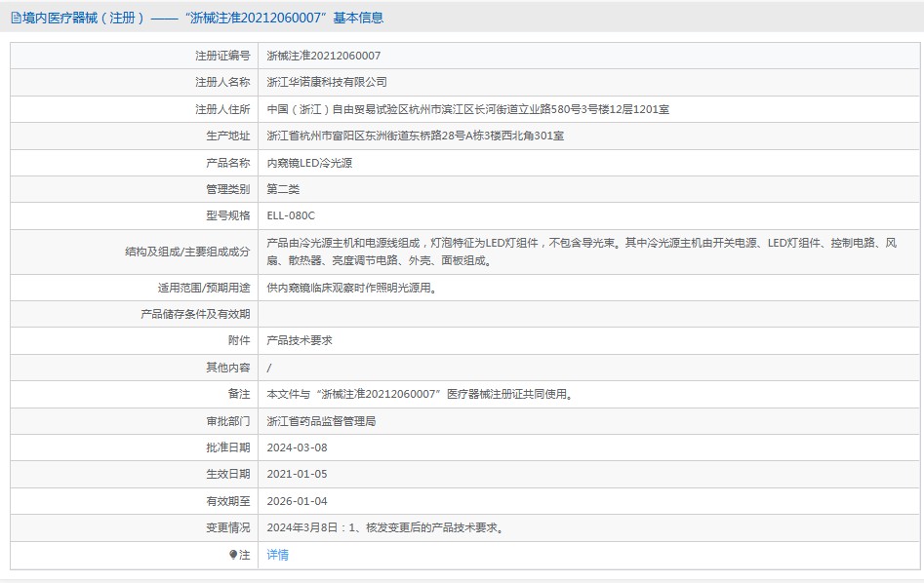Click the expiry date 2026-01-04
924x583 pixels.
pyautogui.click(x=297, y=502)
